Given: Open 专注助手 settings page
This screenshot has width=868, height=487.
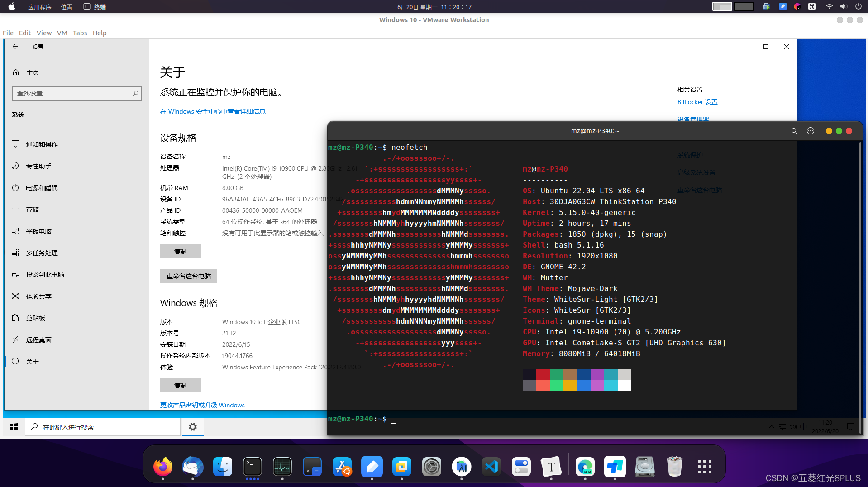Looking at the screenshot, I should click(x=76, y=166).
